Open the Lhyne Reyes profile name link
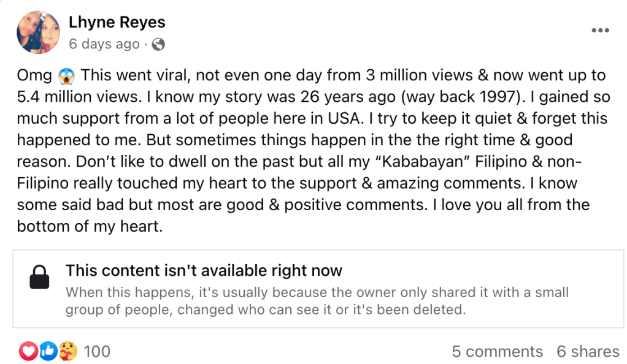 click(117, 23)
